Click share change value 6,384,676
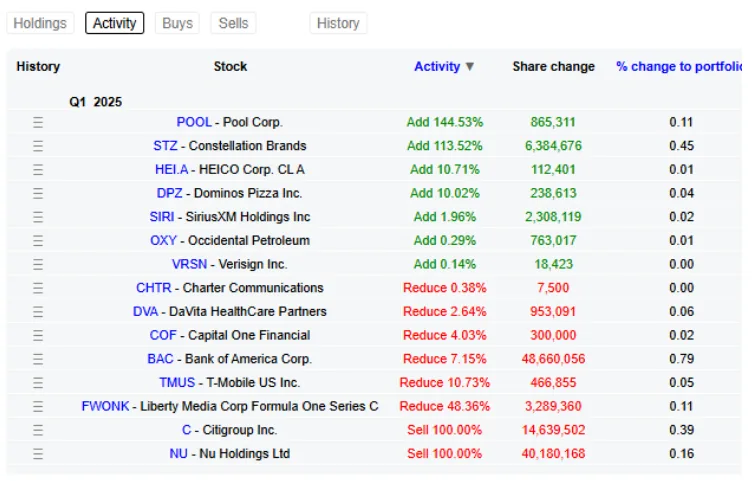Image resolution: width=752 pixels, height=481 pixels. click(553, 146)
